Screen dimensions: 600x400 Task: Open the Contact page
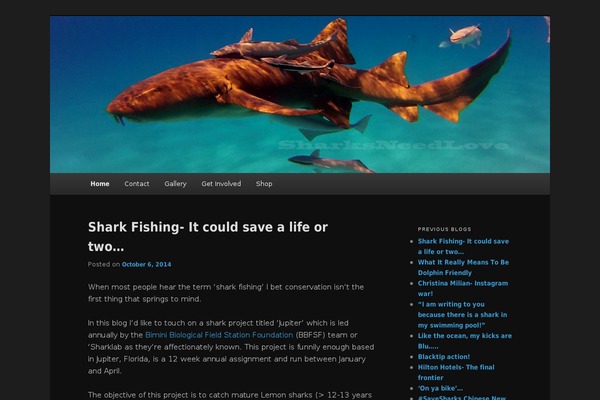tap(137, 184)
